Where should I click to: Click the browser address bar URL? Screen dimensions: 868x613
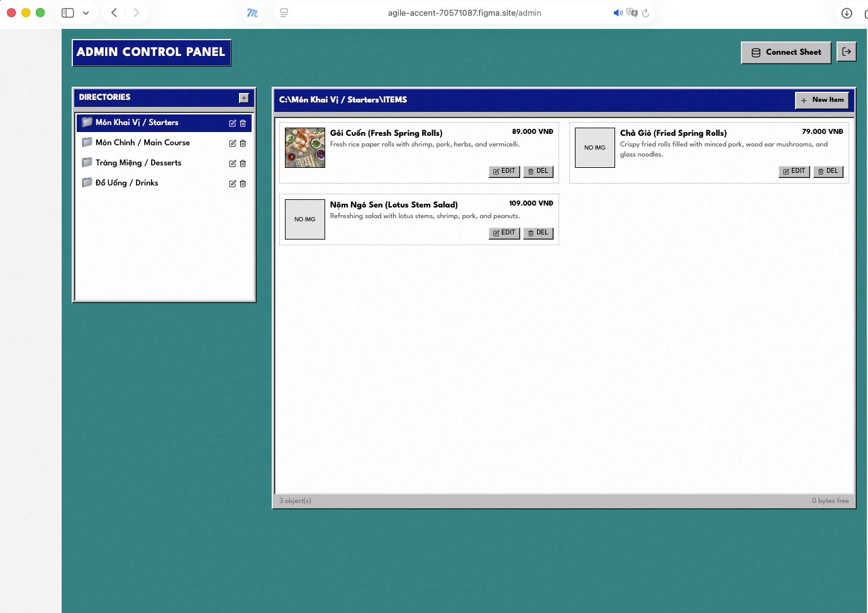pyautogui.click(x=464, y=13)
